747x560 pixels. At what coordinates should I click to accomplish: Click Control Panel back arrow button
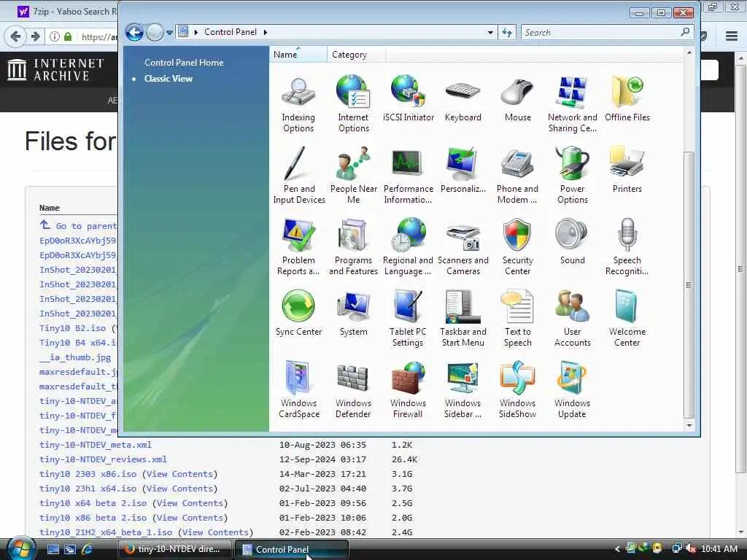click(x=134, y=32)
